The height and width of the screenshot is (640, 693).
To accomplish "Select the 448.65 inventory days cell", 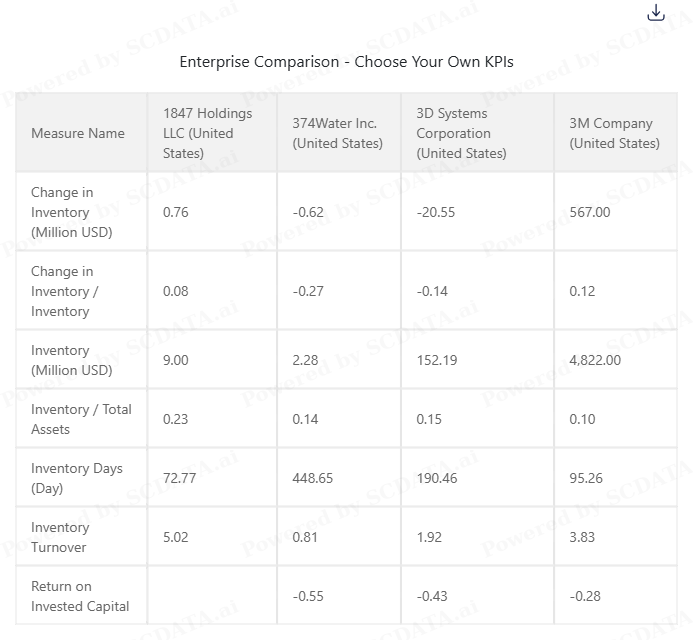I will (x=312, y=478).
